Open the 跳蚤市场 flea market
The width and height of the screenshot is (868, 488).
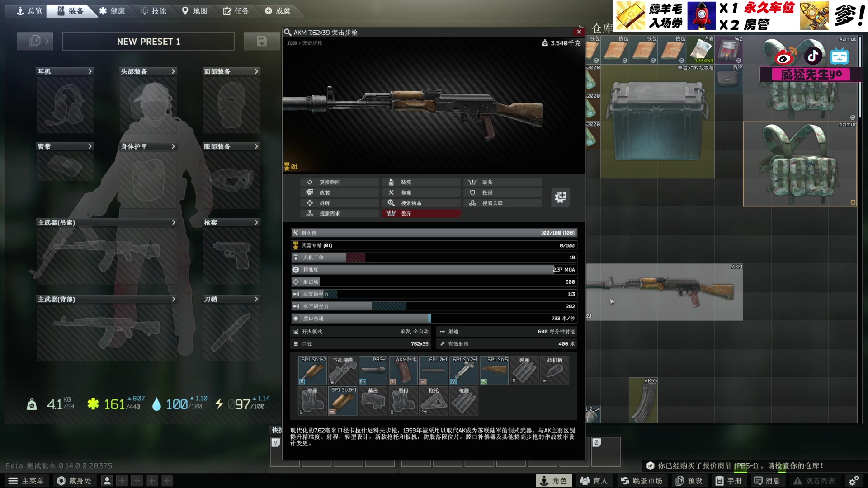coord(642,481)
